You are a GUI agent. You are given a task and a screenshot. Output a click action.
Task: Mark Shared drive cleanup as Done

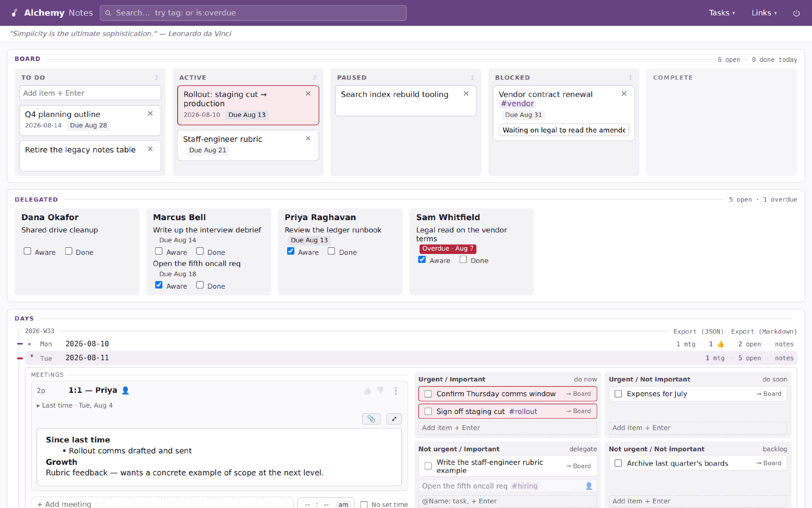tap(69, 251)
